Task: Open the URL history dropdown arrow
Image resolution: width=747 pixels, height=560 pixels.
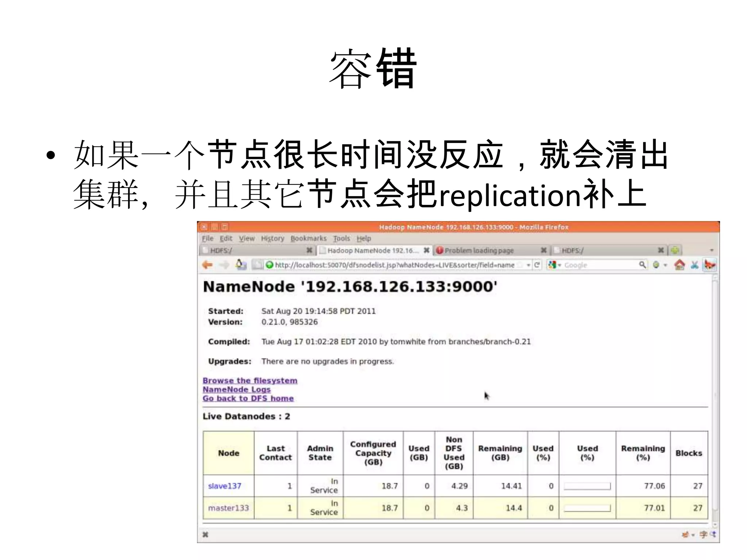Action: pos(528,265)
